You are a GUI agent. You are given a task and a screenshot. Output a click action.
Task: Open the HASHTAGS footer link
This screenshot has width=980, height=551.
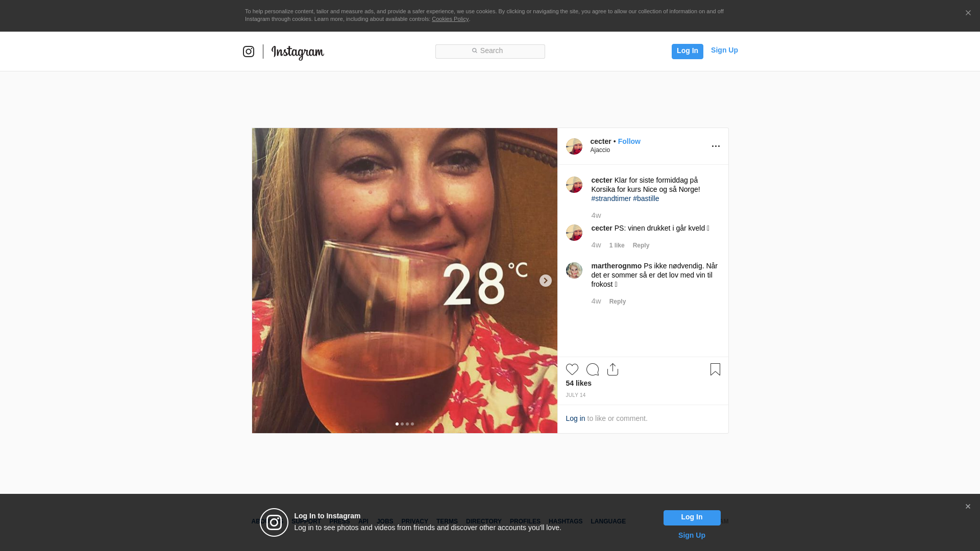click(566, 521)
